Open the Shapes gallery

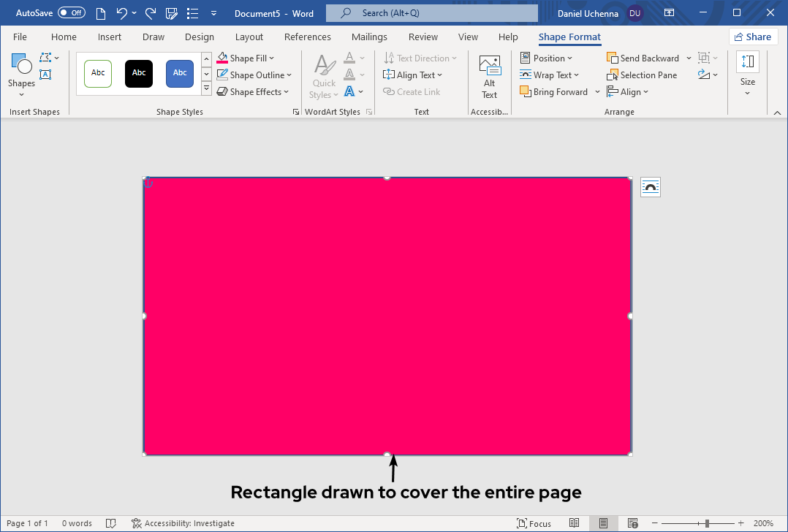point(21,72)
